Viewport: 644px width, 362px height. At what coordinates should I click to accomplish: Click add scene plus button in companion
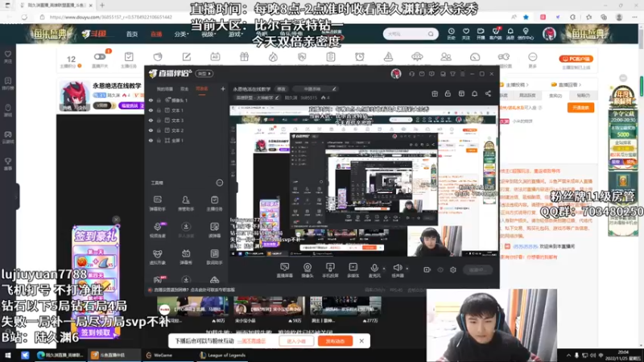[x=223, y=88]
